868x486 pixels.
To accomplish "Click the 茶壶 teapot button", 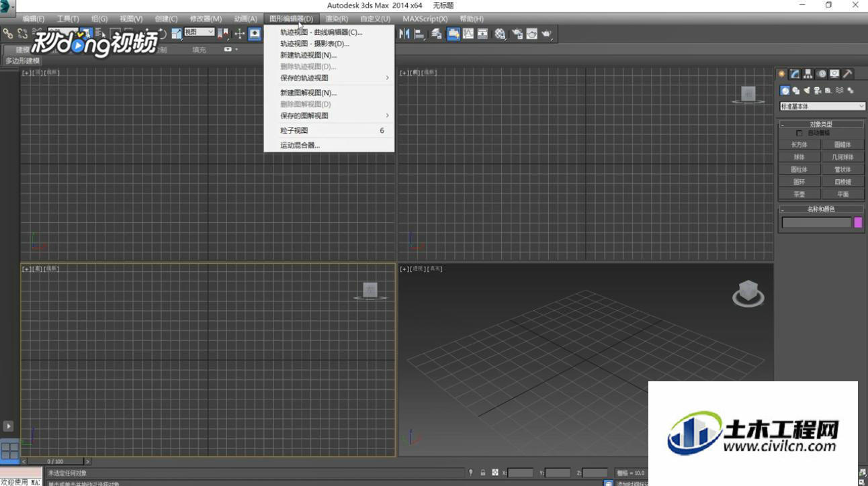I will pyautogui.click(x=799, y=194).
